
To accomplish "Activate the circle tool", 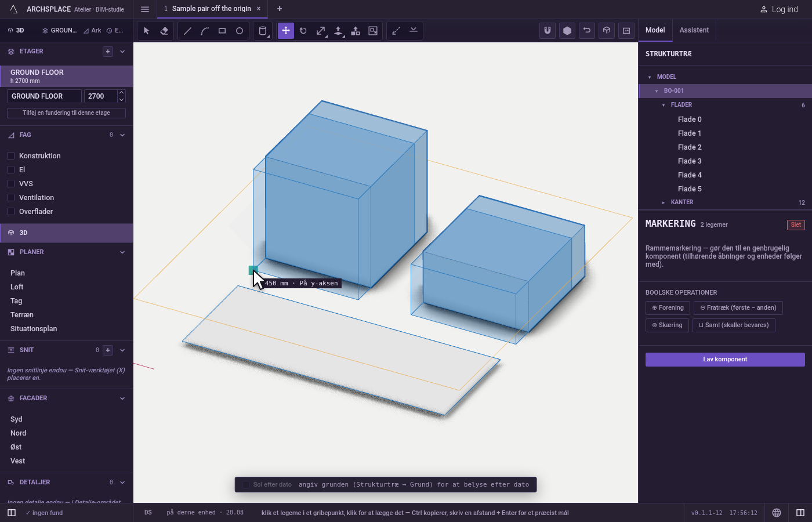I will pyautogui.click(x=240, y=31).
